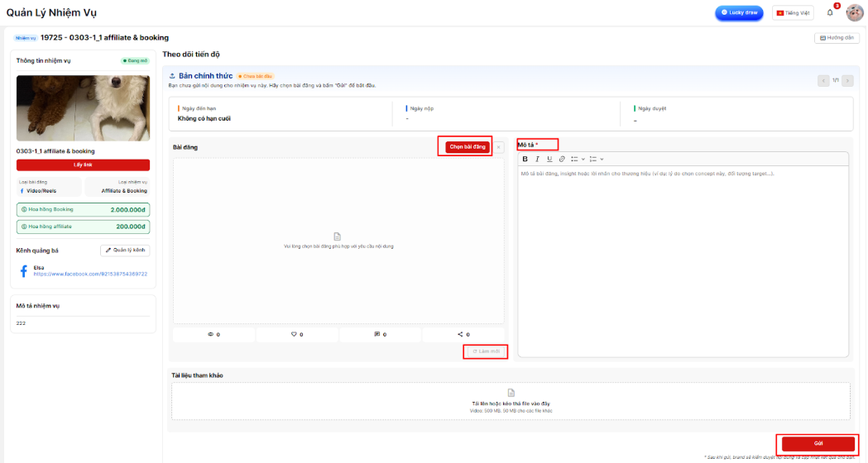Screen dimensions: 868x463
Task: Open the notification bell
Action: tap(830, 12)
